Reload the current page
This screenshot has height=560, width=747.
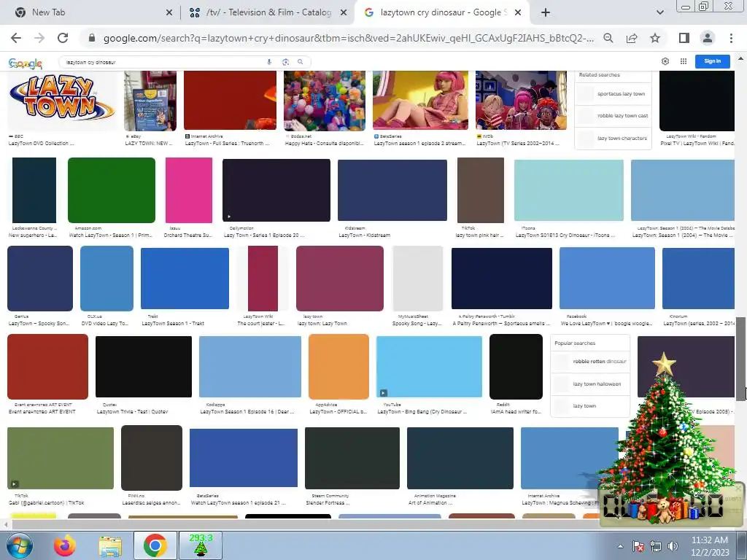(x=63, y=38)
